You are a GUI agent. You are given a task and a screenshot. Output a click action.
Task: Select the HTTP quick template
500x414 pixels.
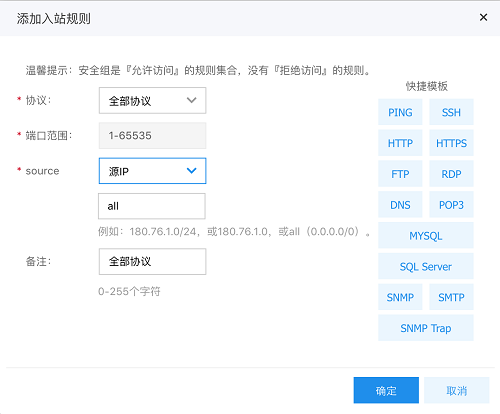pyautogui.click(x=400, y=143)
